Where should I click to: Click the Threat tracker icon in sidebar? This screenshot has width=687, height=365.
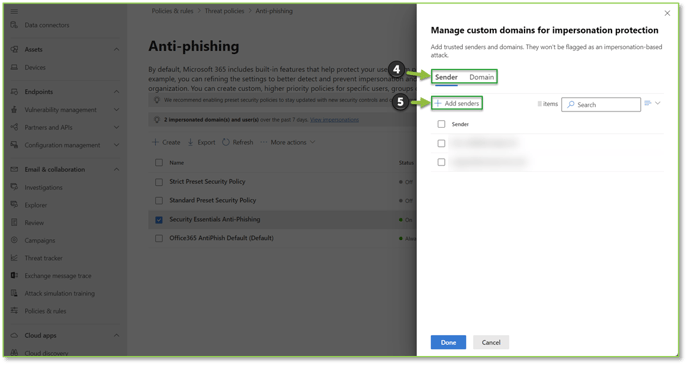coord(14,258)
